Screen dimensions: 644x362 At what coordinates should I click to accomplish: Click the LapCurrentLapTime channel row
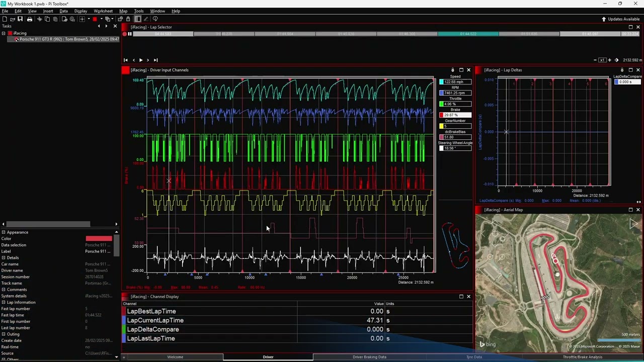(297, 320)
